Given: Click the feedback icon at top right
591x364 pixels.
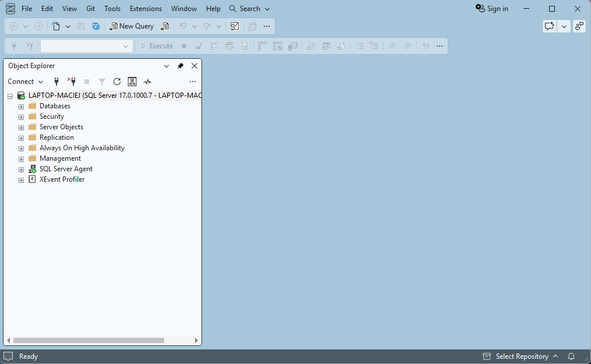Looking at the screenshot, I should tap(549, 26).
